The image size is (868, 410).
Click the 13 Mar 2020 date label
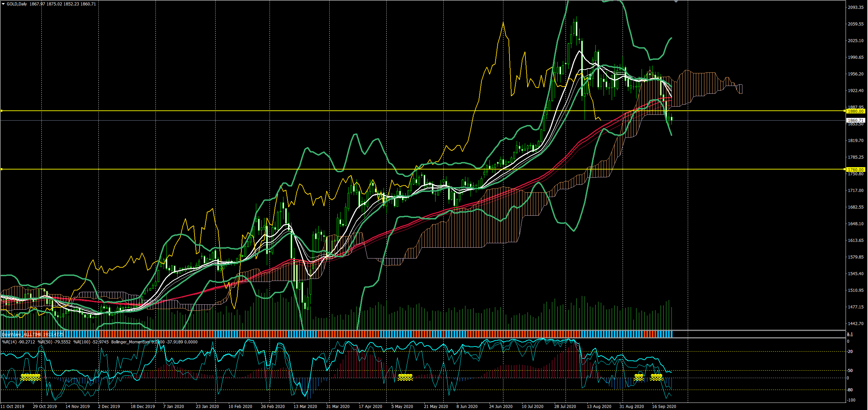(x=305, y=406)
